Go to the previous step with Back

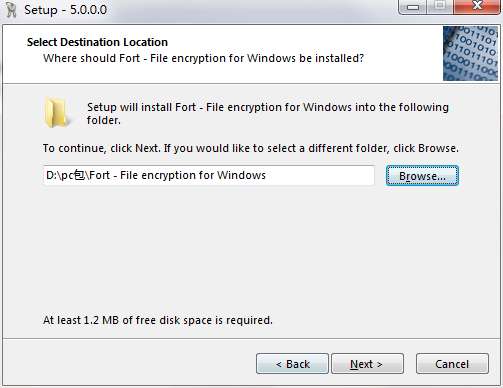coord(292,364)
